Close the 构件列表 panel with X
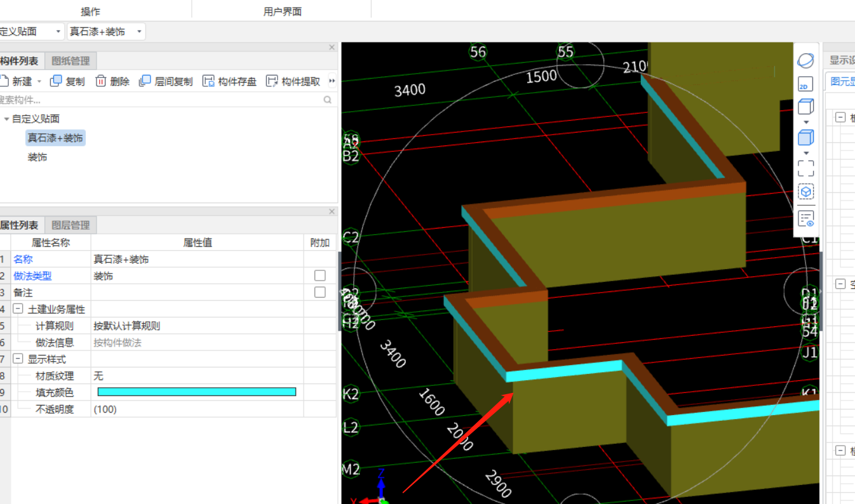855x504 pixels. tap(332, 48)
